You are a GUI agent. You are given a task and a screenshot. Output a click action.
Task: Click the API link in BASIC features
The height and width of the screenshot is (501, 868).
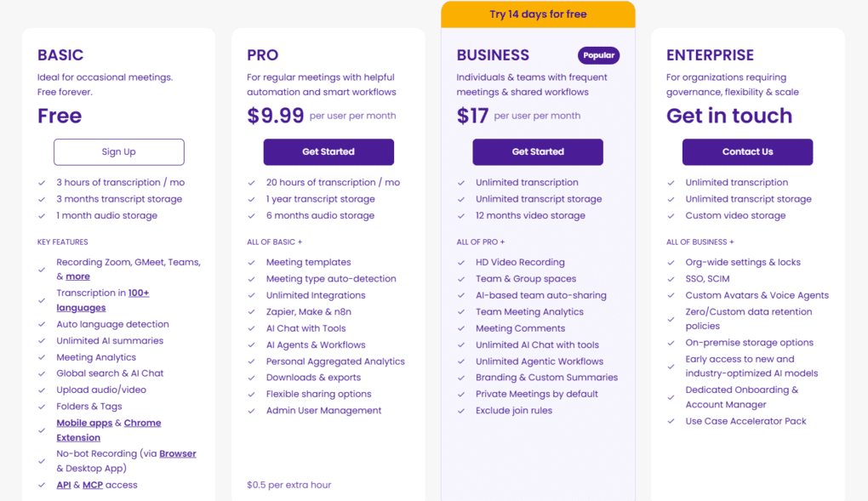pyautogui.click(x=64, y=484)
